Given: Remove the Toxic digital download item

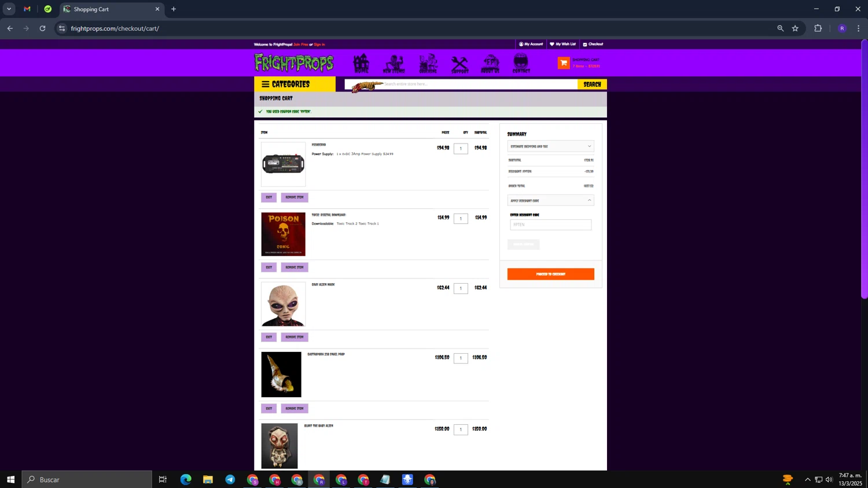Looking at the screenshot, I should pyautogui.click(x=295, y=267).
